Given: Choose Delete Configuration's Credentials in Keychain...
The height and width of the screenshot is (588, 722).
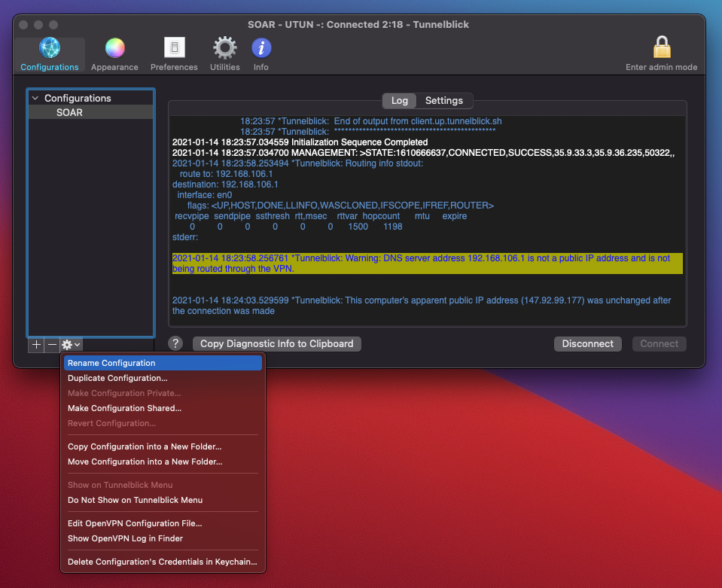Looking at the screenshot, I should (x=163, y=562).
